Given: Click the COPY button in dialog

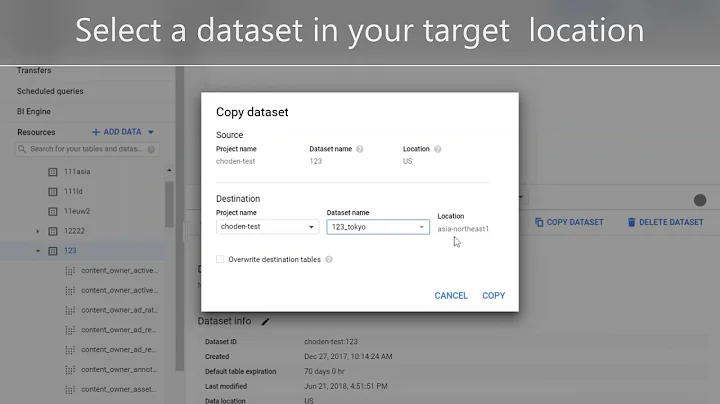Looking at the screenshot, I should [493, 296].
